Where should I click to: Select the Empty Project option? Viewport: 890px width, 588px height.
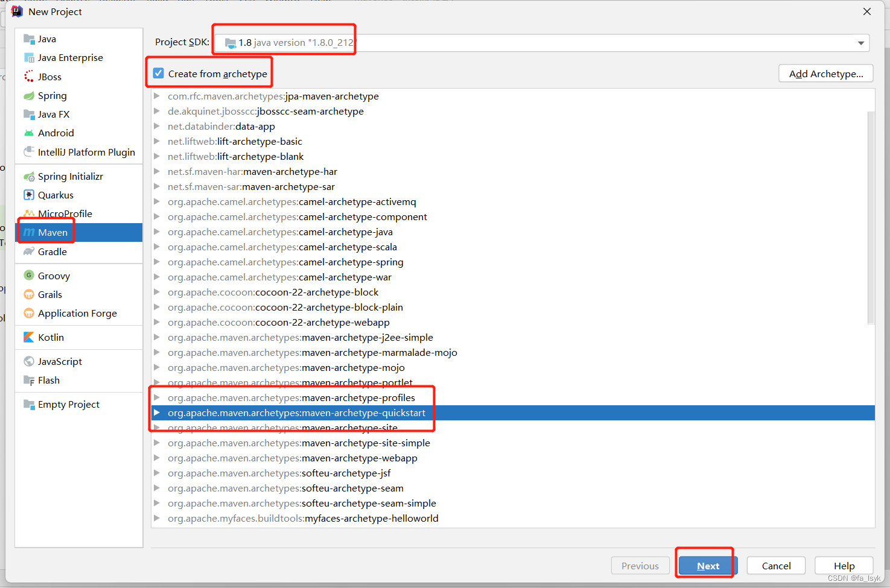click(68, 404)
